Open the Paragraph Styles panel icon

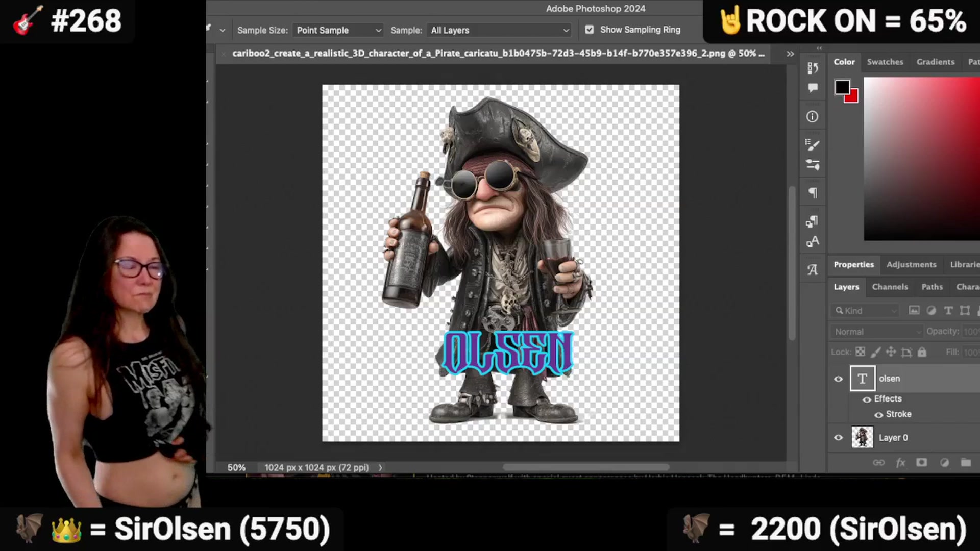click(x=812, y=221)
